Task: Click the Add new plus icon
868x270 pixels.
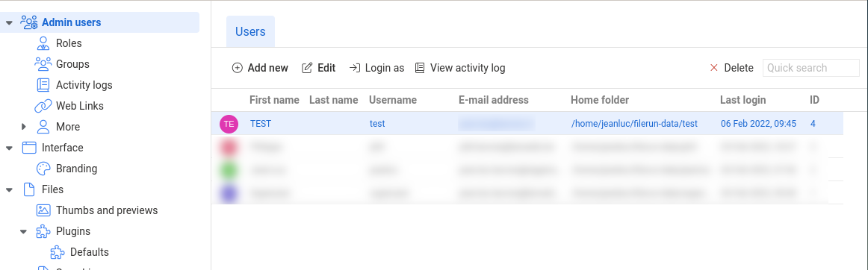Action: pyautogui.click(x=237, y=68)
